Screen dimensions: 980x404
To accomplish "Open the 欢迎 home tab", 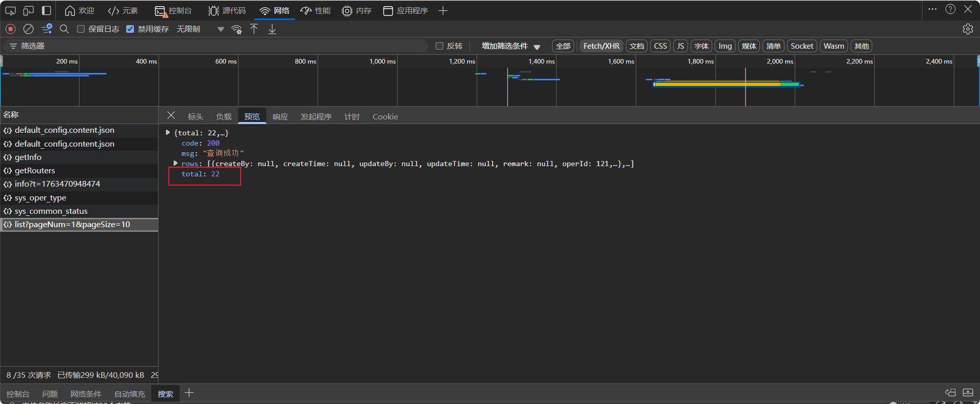I will pos(80,10).
